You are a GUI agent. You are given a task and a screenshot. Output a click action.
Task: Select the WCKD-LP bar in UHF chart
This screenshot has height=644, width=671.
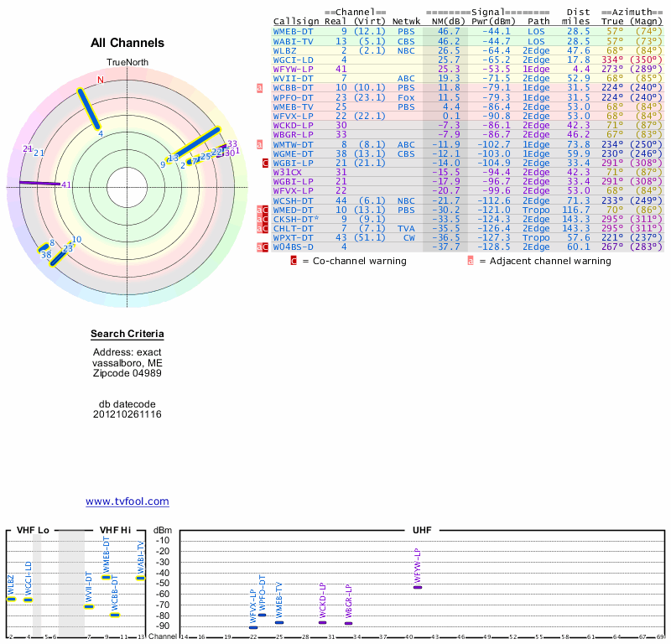322,621
